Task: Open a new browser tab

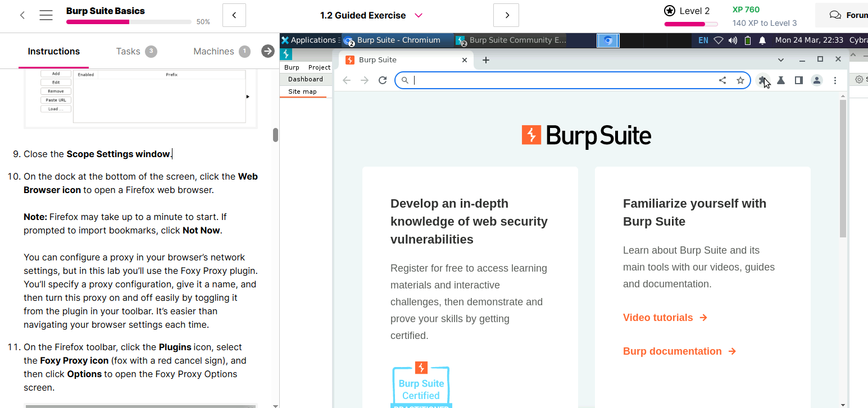Action: (x=486, y=60)
